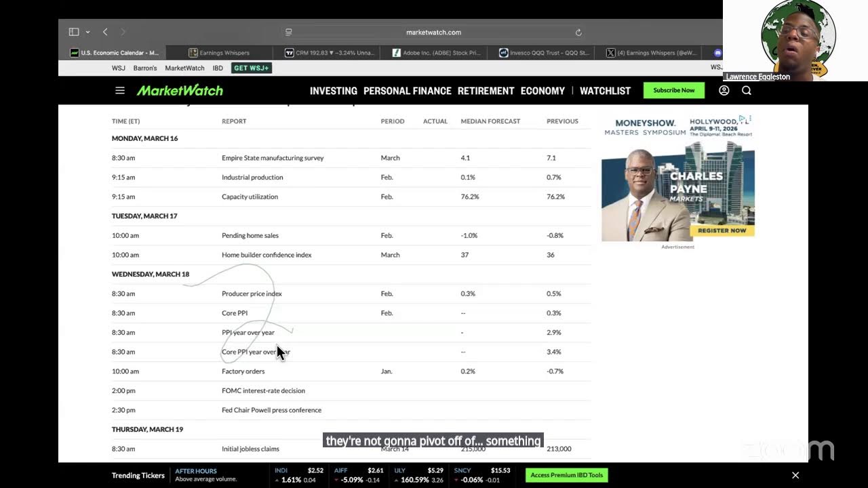The image size is (868, 488).
Task: Click the INDI trending ticker
Action: (298, 475)
